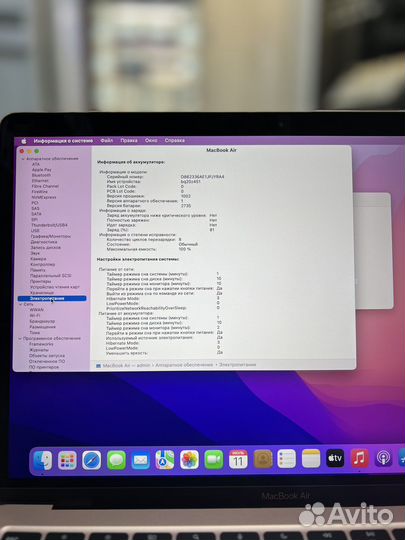Image resolution: width=405 pixels, height=540 pixels.
Task: Open the Справка menu
Action: [x=175, y=141]
